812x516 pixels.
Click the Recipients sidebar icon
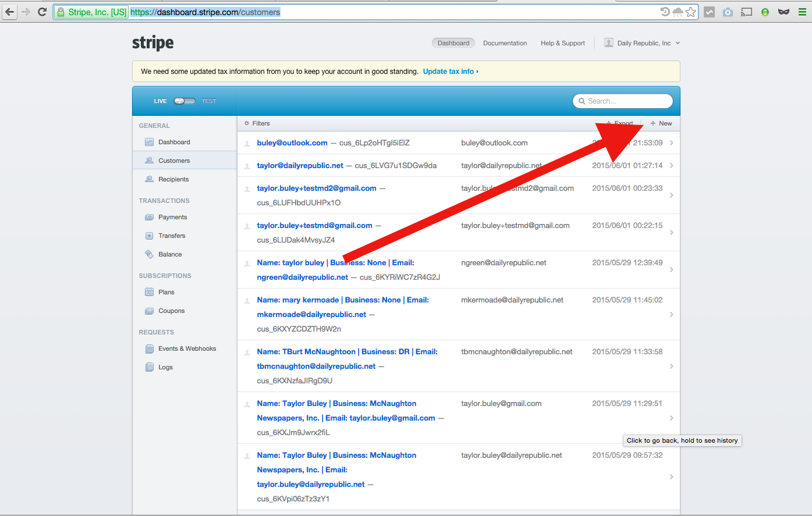tap(149, 179)
